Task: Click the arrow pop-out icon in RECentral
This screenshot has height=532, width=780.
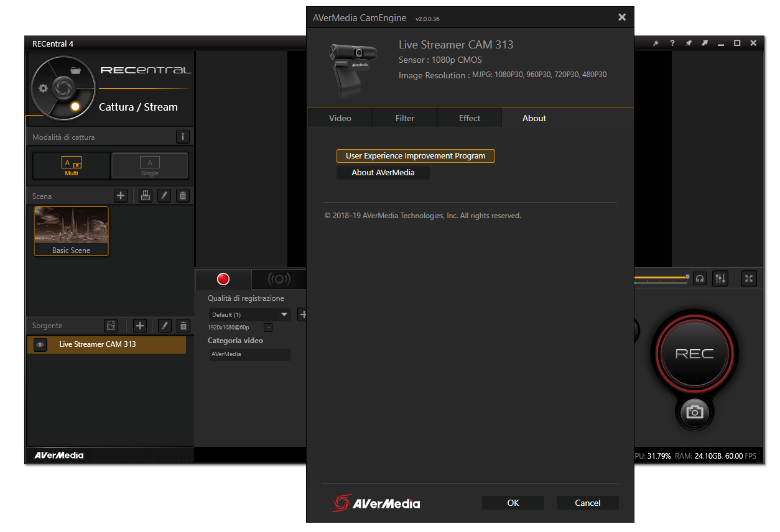Action: pyautogui.click(x=705, y=44)
